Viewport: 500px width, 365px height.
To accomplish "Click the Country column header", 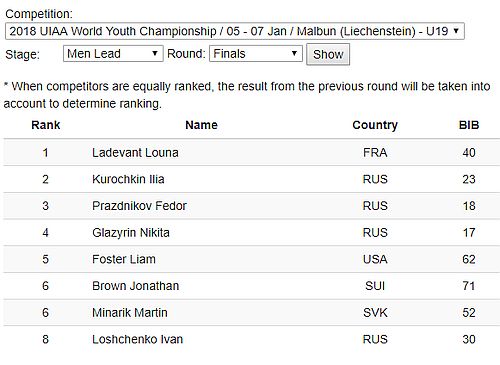I will point(375,125).
